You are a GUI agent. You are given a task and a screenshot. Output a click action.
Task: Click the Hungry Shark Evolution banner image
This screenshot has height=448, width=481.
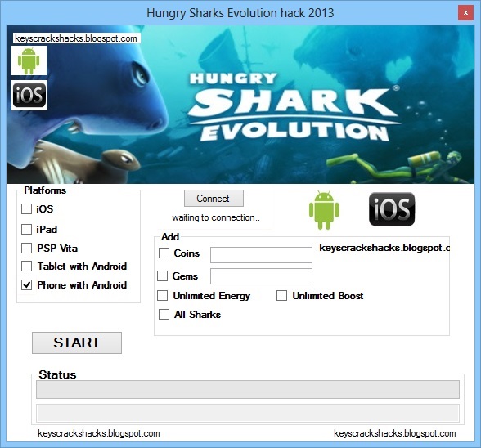240,105
